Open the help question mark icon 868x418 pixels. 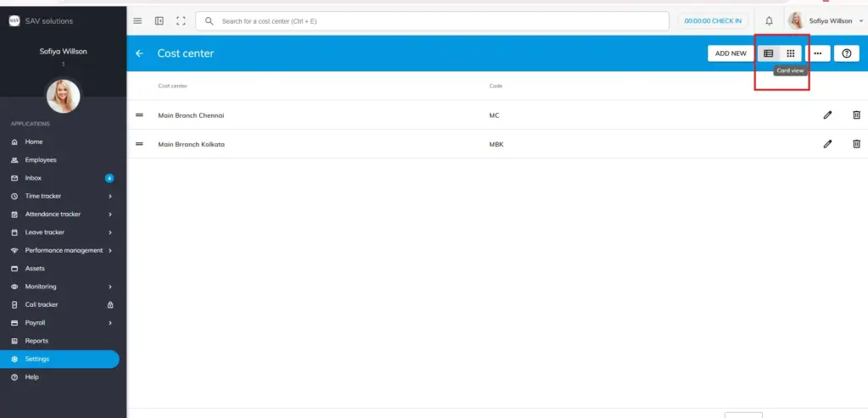[845, 53]
